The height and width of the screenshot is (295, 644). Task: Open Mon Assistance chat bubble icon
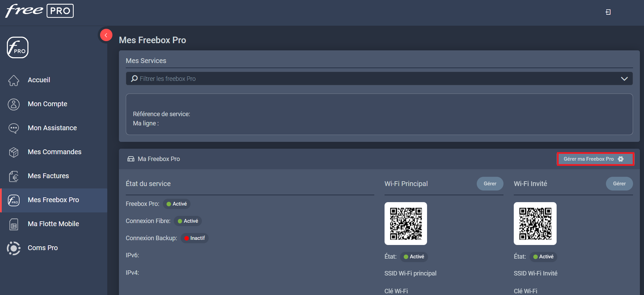coord(14,128)
